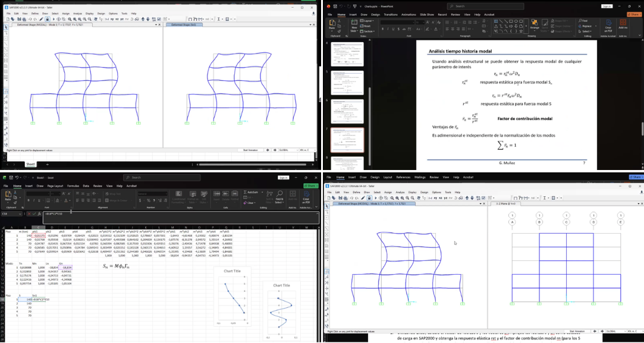Viewport: 644px width, 343px height.
Task: Set 3-d view in upper SAP2000 toolbar
Action: tap(107, 19)
